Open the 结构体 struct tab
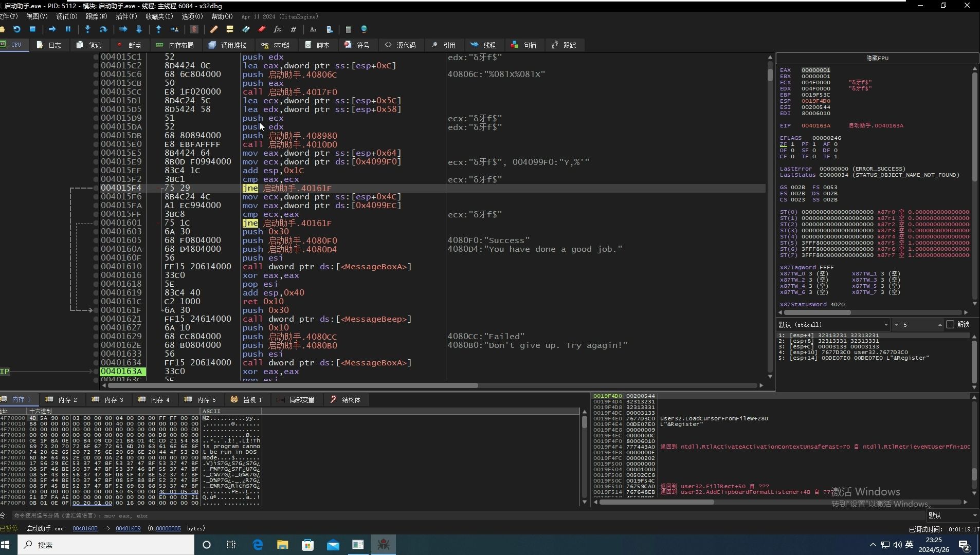980x555 pixels. (346, 399)
